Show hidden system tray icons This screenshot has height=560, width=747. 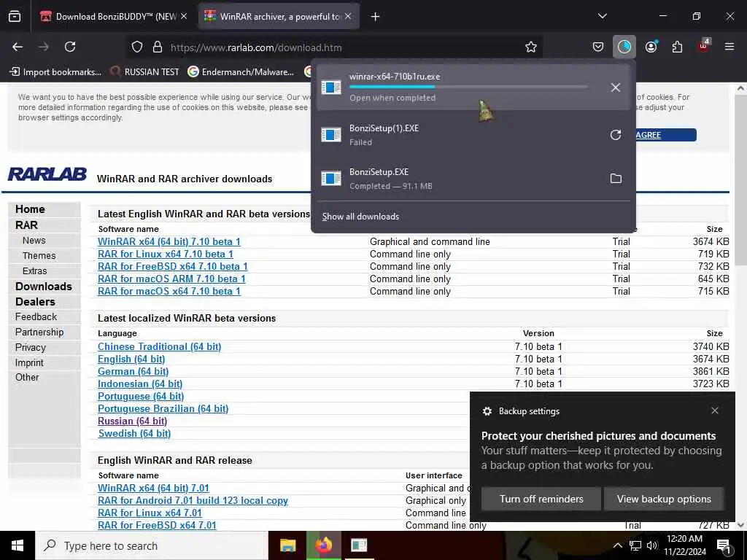pos(617,545)
